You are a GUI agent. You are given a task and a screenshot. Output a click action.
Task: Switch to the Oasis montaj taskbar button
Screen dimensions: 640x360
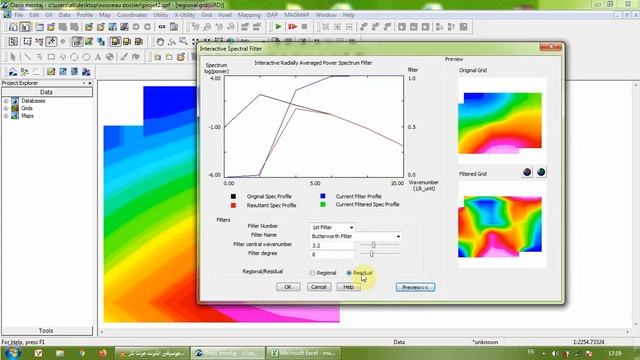[x=228, y=353]
